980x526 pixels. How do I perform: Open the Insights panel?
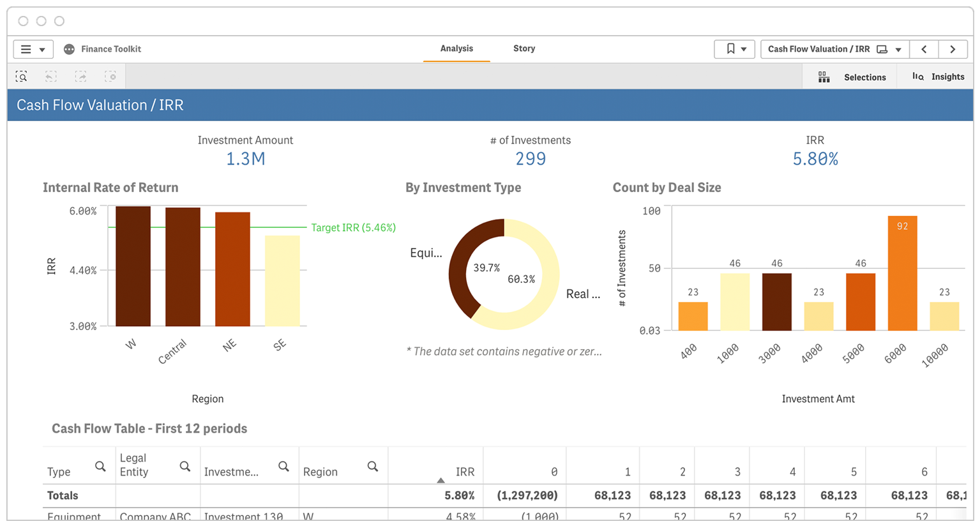[x=938, y=77]
